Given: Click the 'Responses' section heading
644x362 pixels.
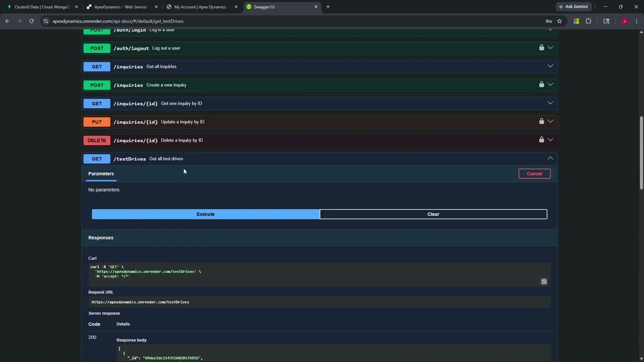Looking at the screenshot, I should (101, 238).
